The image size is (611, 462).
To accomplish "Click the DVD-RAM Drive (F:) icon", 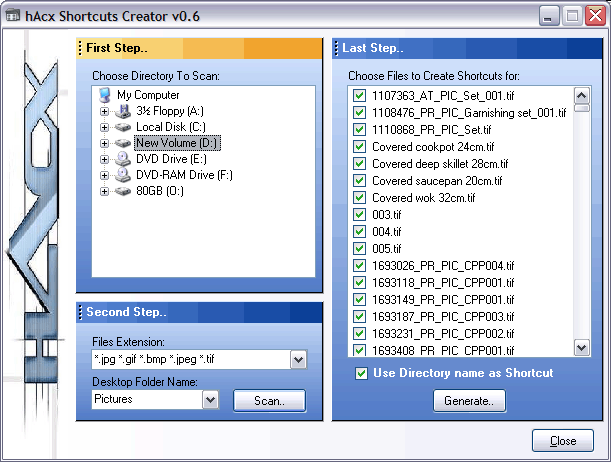I will [x=123, y=175].
